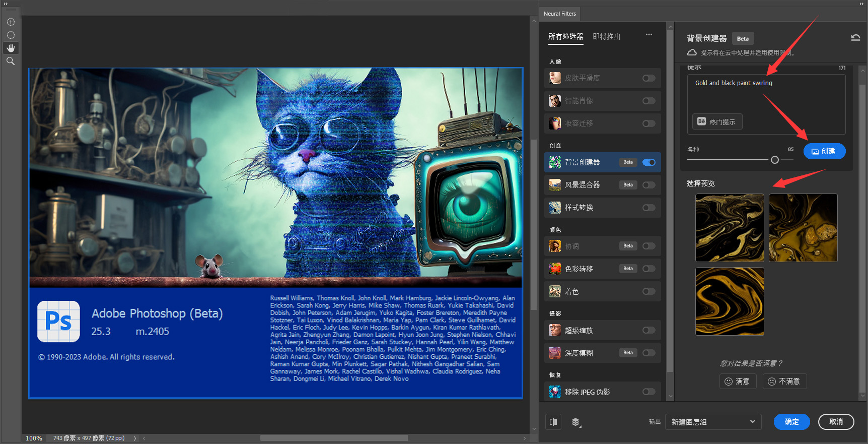
Task: Click the 智能肖像 filter portrait icon
Action: pyautogui.click(x=555, y=101)
